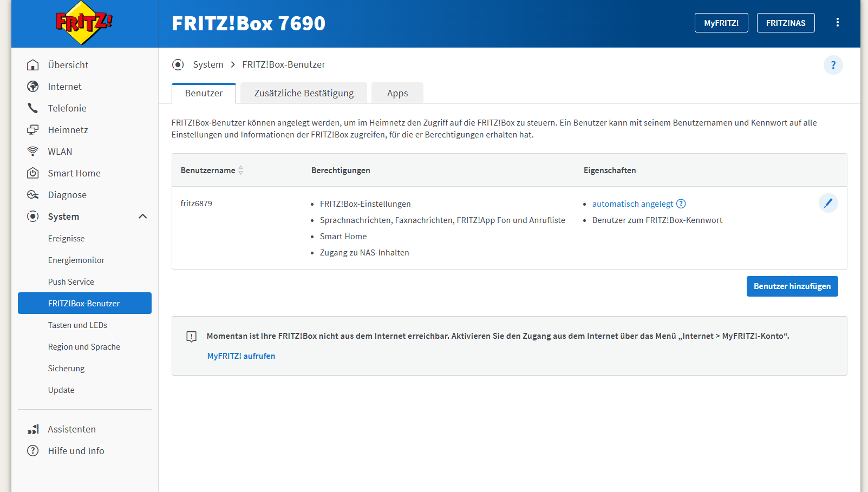Click the Smart Home permission entry

click(x=343, y=237)
